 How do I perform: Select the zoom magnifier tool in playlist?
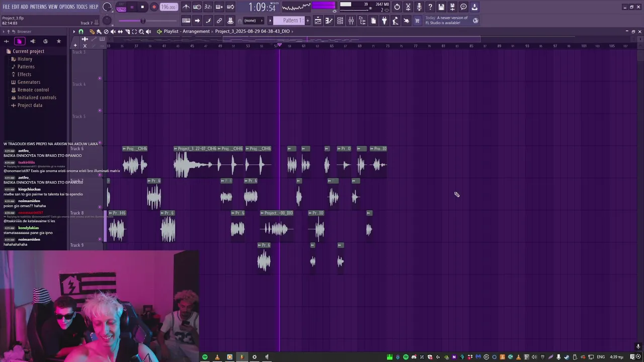(x=141, y=31)
